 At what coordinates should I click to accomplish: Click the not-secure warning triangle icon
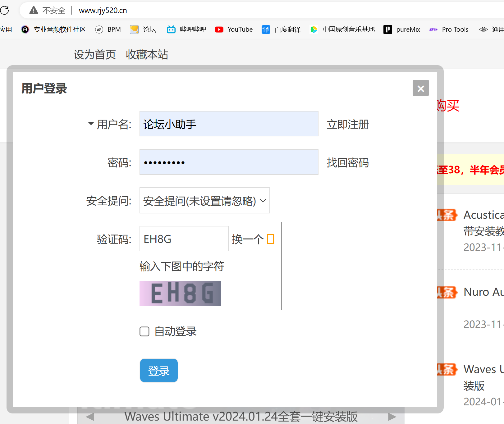(x=34, y=10)
